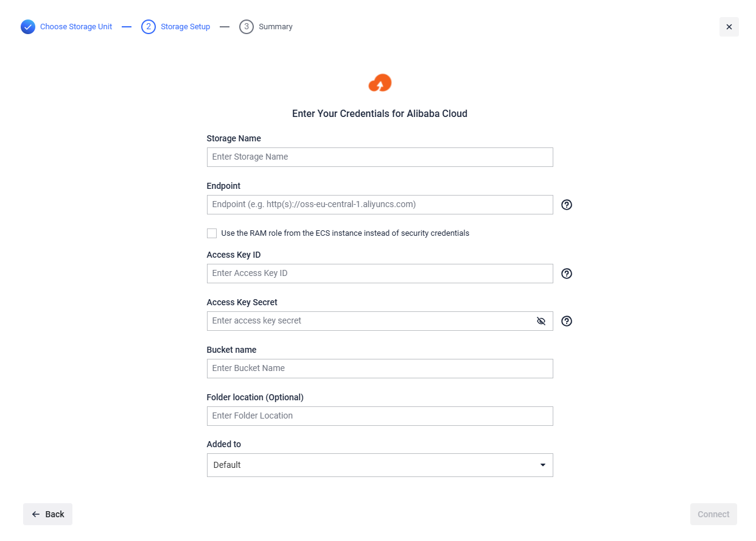Focus the Bucket Name input field
Image resolution: width=756 pixels, height=541 pixels.
(x=380, y=369)
